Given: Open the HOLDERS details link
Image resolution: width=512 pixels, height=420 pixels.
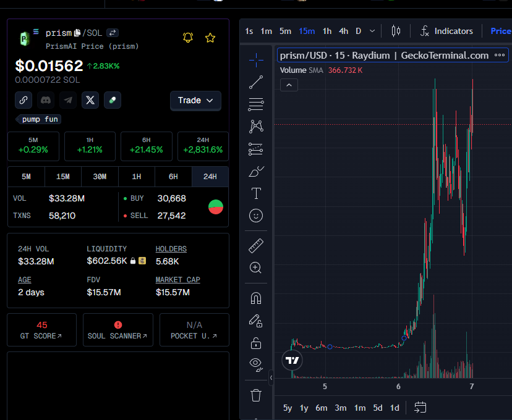Looking at the screenshot, I should pyautogui.click(x=171, y=249).
